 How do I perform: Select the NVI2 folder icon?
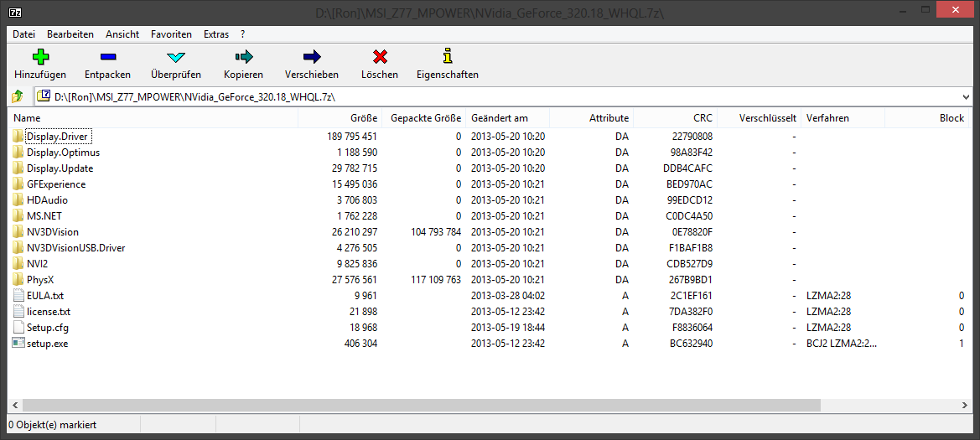coord(18,264)
